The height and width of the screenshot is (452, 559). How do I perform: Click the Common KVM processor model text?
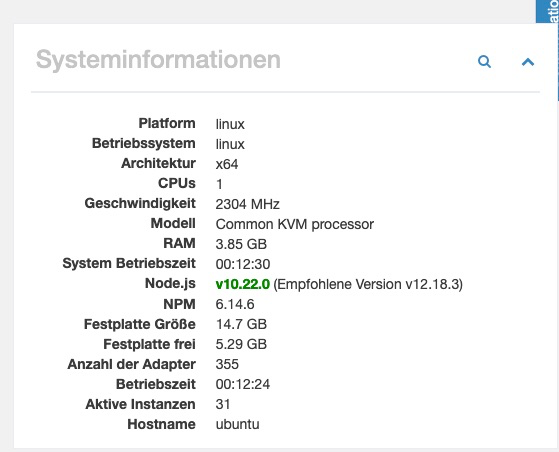pos(294,224)
